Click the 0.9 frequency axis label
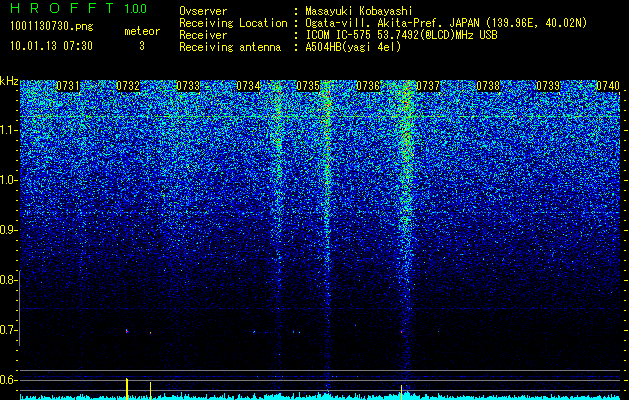The image size is (629, 400). point(8,230)
